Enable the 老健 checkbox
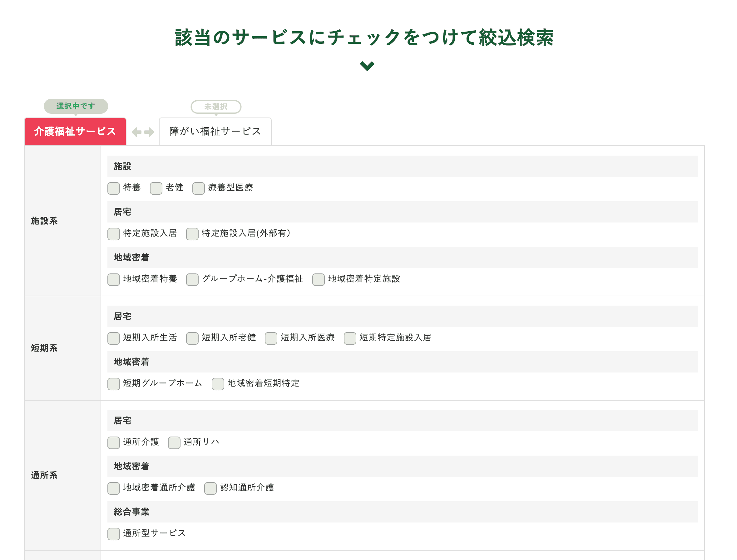The image size is (737, 560). (x=156, y=188)
